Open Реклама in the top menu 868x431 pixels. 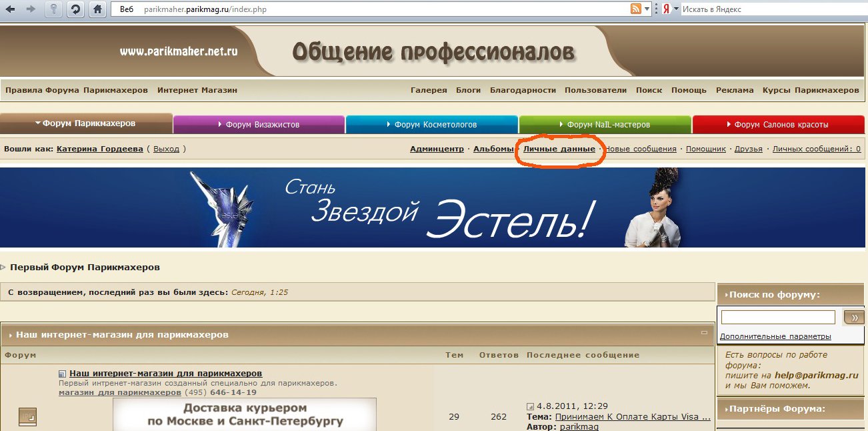pos(735,90)
